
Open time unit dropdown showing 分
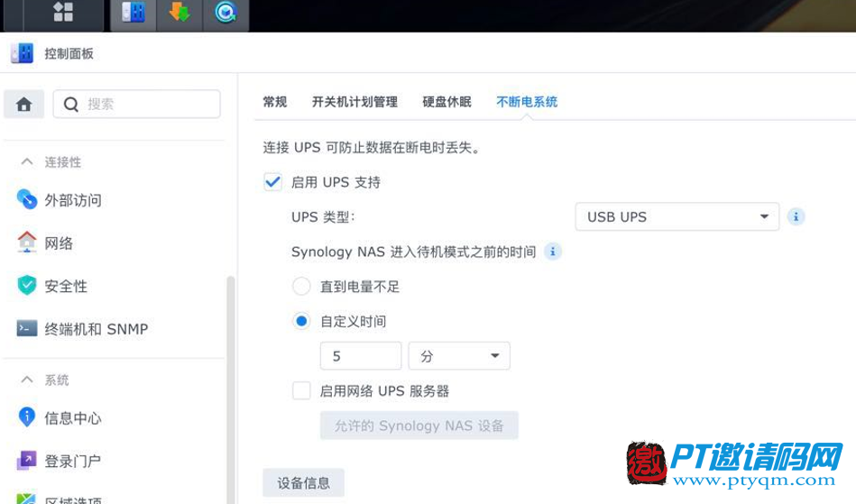[459, 355]
